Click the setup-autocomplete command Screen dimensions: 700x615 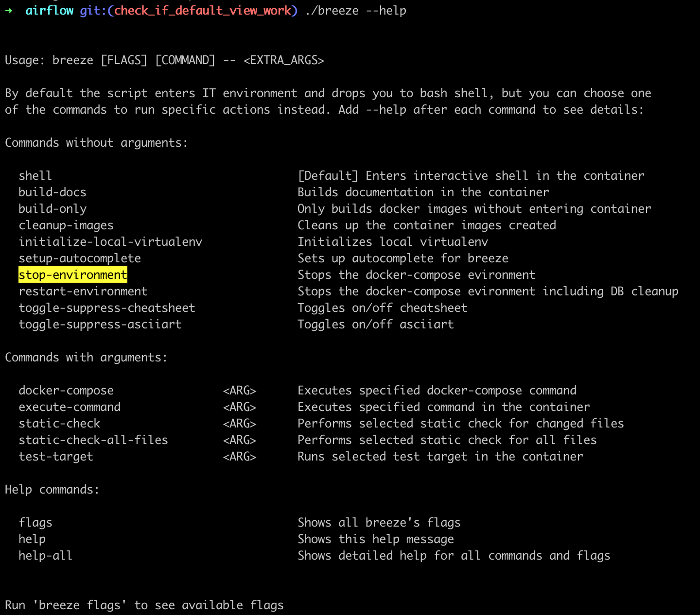click(x=80, y=258)
